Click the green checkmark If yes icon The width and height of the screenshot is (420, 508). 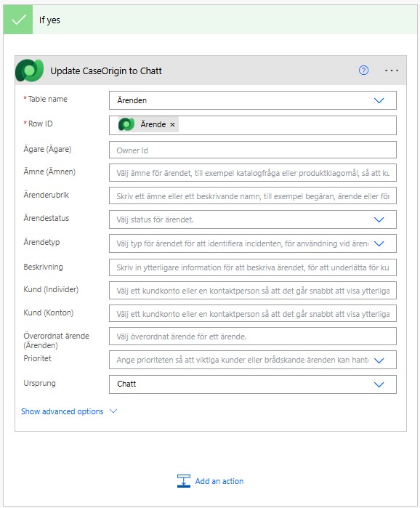pos(18,20)
